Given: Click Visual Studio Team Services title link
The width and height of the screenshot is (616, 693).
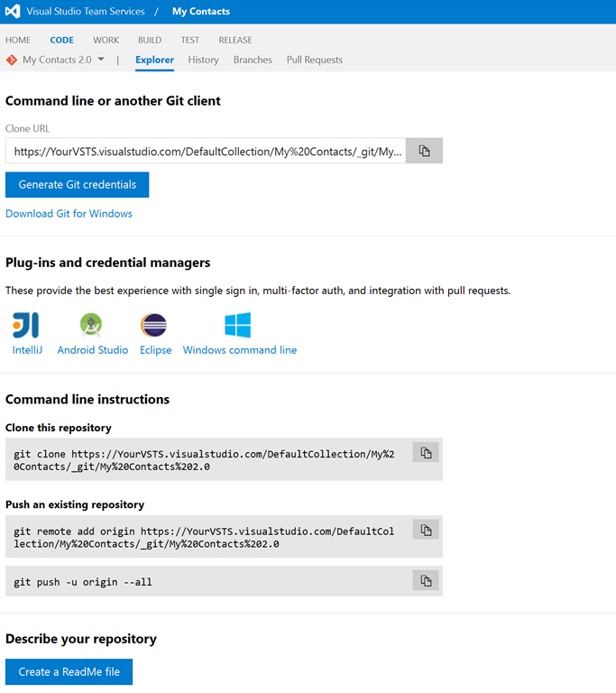Looking at the screenshot, I should (x=86, y=12).
